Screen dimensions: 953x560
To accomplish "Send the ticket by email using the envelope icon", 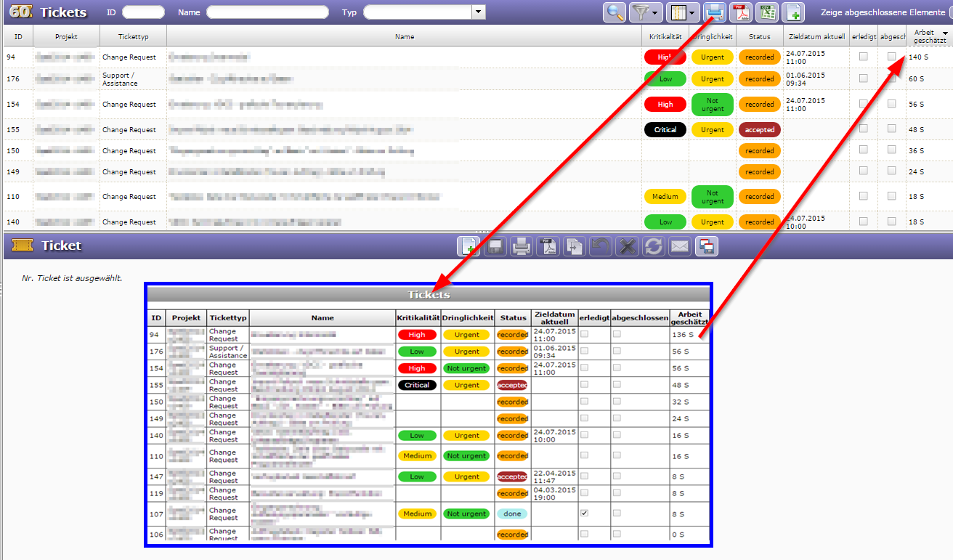I will pos(679,246).
